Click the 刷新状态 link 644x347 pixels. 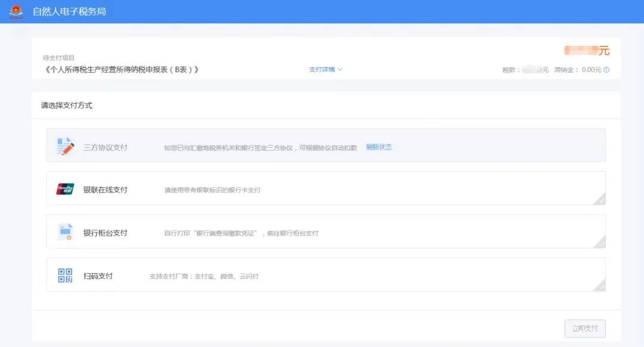click(x=379, y=147)
